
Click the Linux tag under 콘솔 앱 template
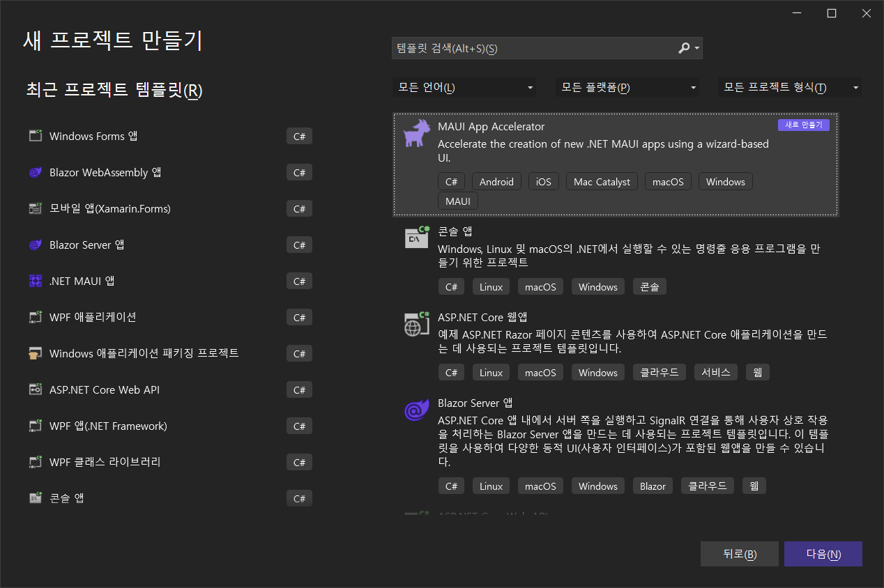[491, 287]
